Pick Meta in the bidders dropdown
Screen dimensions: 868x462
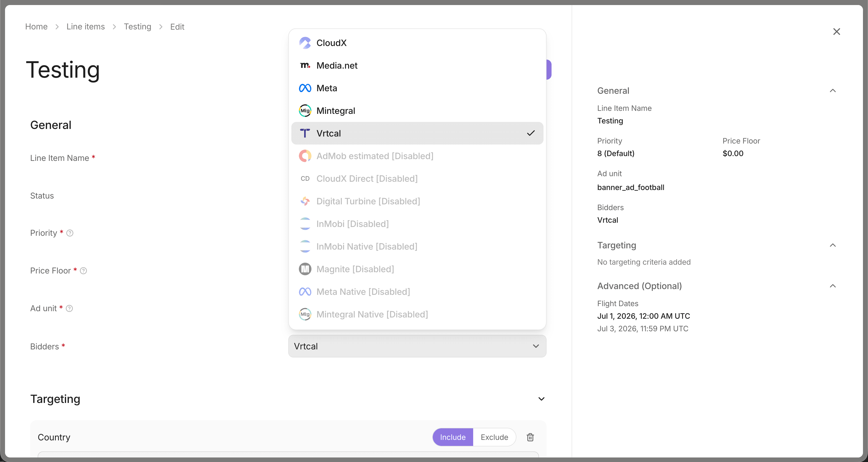click(x=417, y=88)
